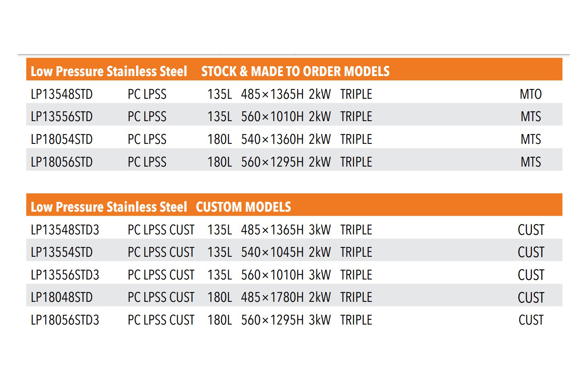Click TRIPLE in the LP18056STD row
588x392 pixels.
pyautogui.click(x=356, y=162)
